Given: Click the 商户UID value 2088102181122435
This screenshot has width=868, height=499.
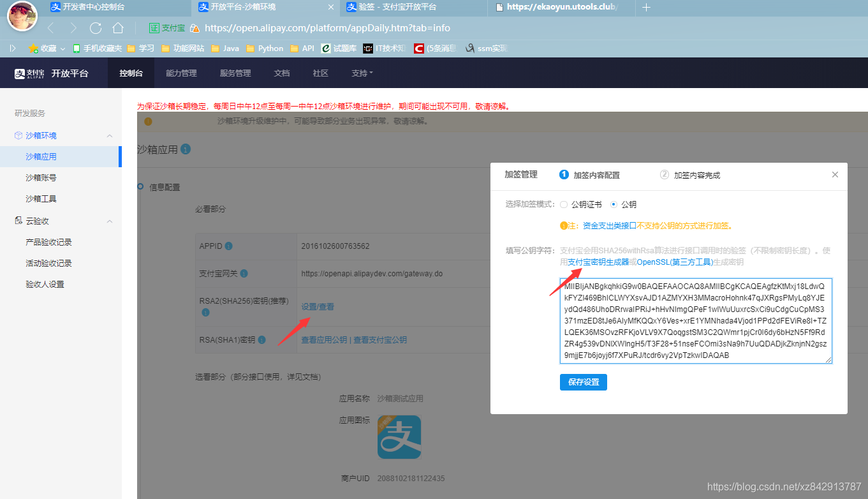Looking at the screenshot, I should (411, 478).
